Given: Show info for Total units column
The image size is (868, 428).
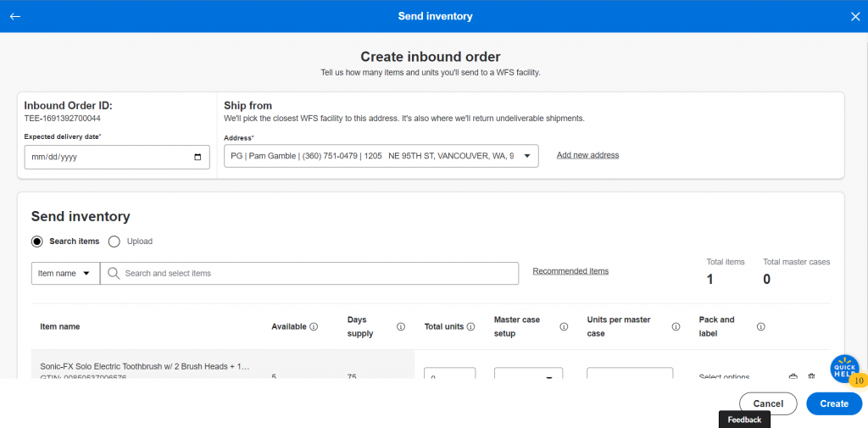Looking at the screenshot, I should coord(471,326).
